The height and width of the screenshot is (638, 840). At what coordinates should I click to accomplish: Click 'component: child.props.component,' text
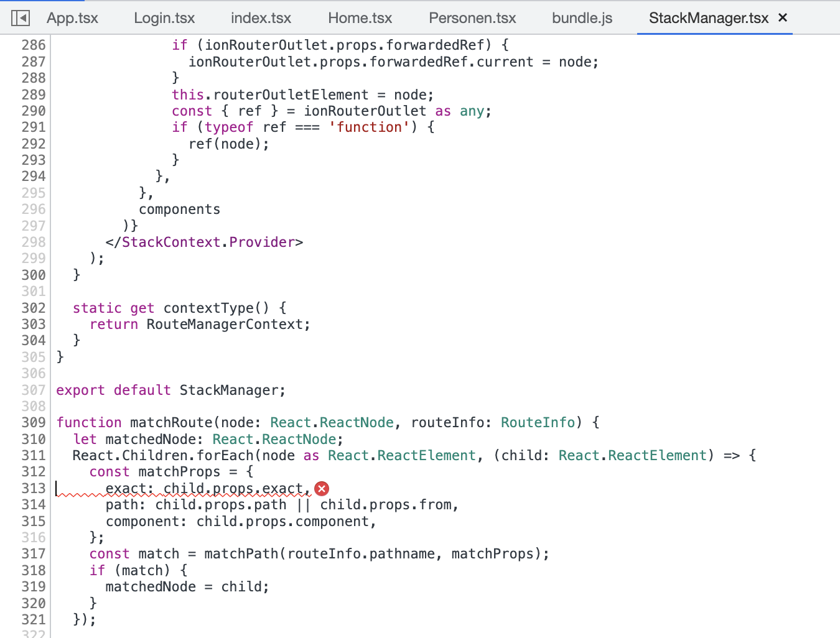coord(241,521)
